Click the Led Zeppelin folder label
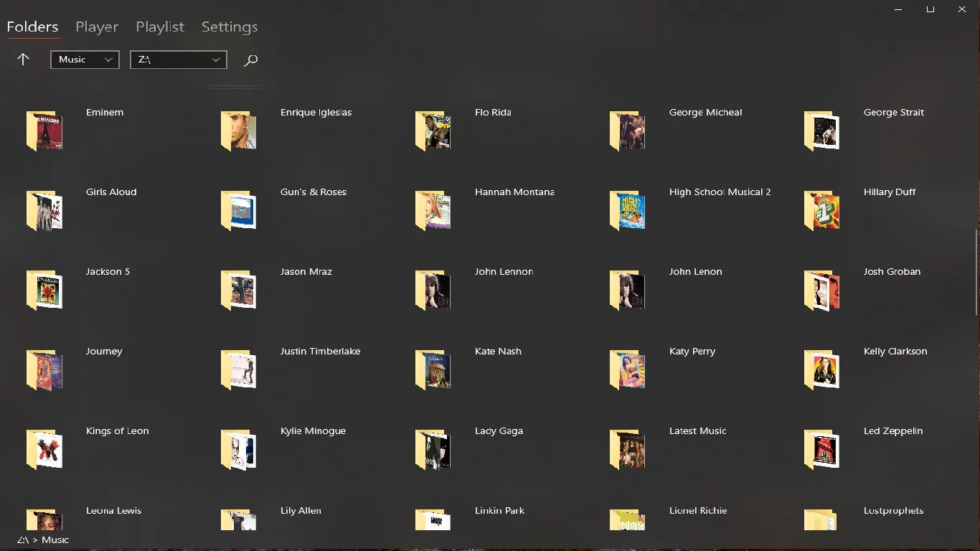This screenshot has height=551, width=980. (x=893, y=431)
